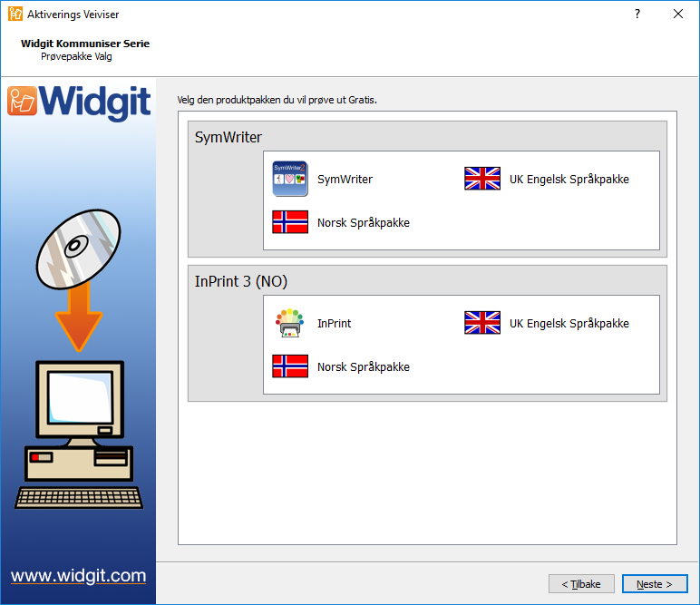Click the UK flag in InPrint 3 group

482,323
